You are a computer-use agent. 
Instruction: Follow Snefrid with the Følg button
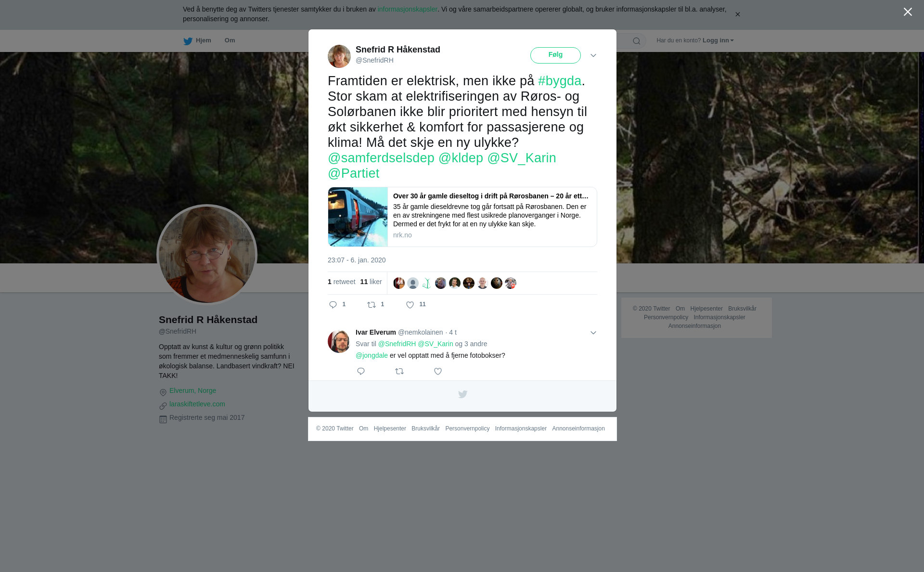tap(555, 55)
